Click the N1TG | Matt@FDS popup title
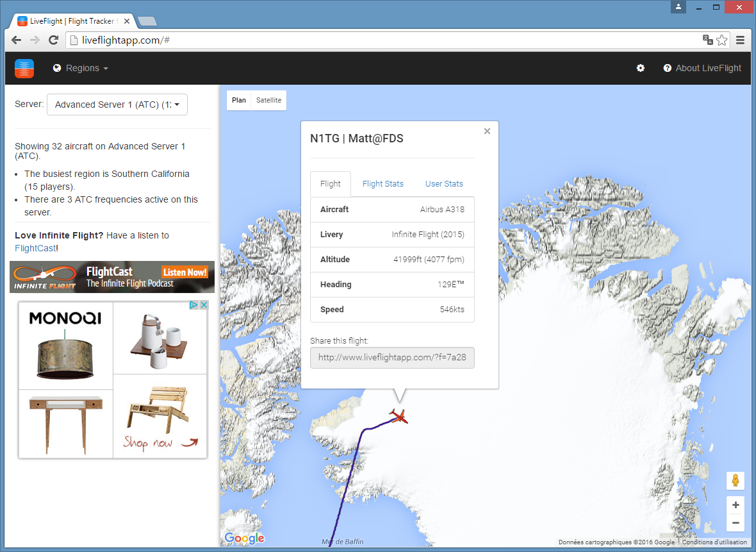Viewport: 756px width, 552px height. click(357, 138)
